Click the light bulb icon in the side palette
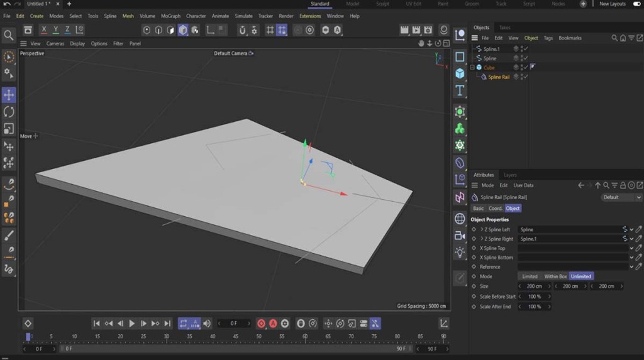The width and height of the screenshot is (644, 360). click(x=460, y=253)
